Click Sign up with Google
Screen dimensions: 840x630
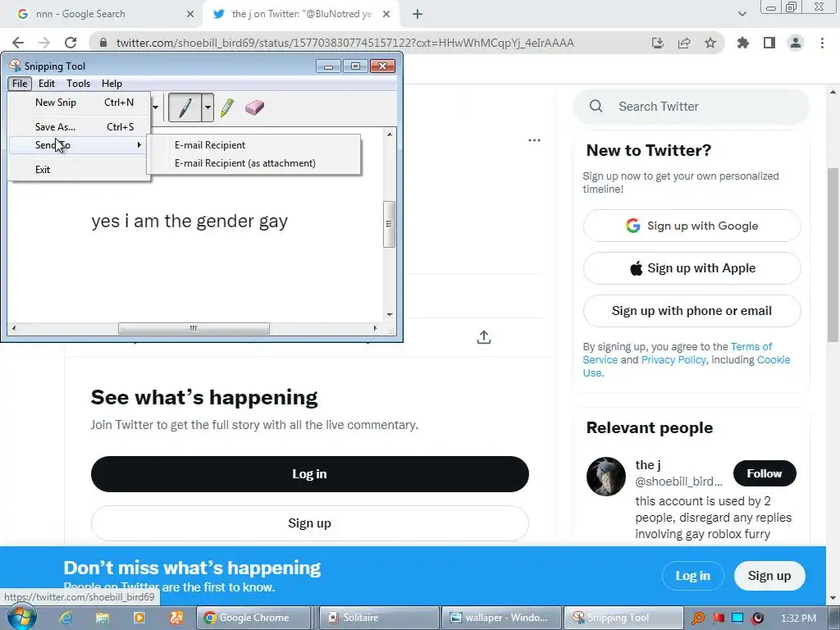pyautogui.click(x=692, y=226)
